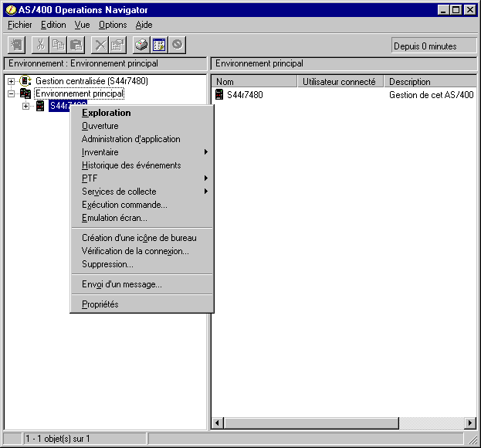
Task: Open the Edition menu
Action: click(x=53, y=25)
